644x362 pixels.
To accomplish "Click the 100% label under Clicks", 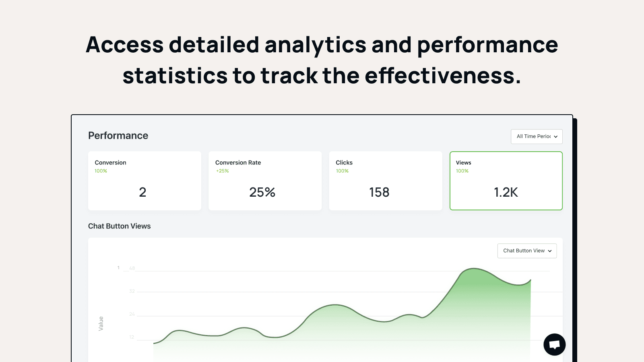I will click(342, 171).
